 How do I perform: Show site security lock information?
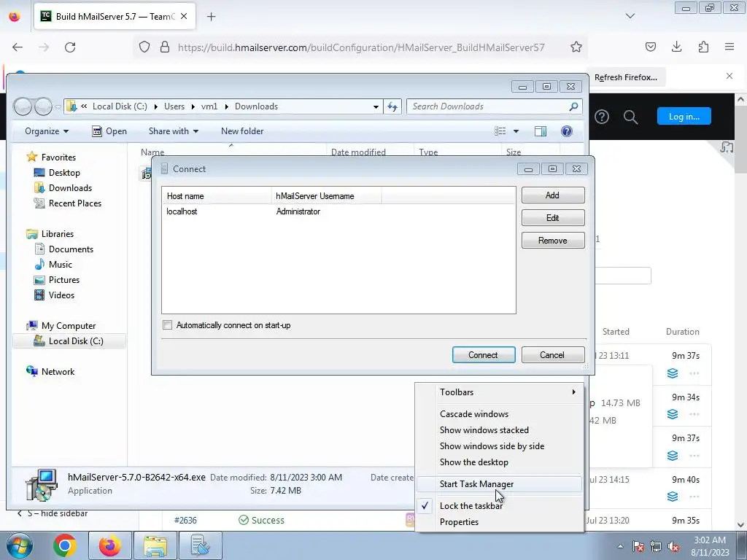pos(165,47)
